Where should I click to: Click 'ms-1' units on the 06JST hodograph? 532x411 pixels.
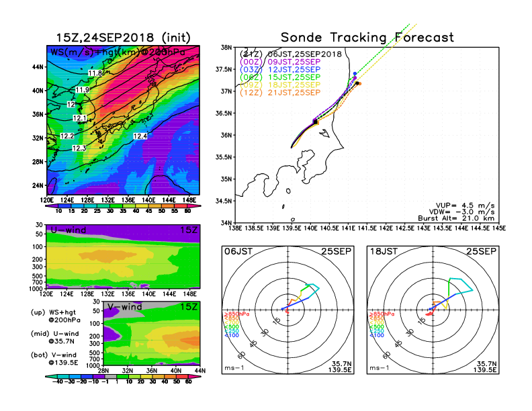234,368
